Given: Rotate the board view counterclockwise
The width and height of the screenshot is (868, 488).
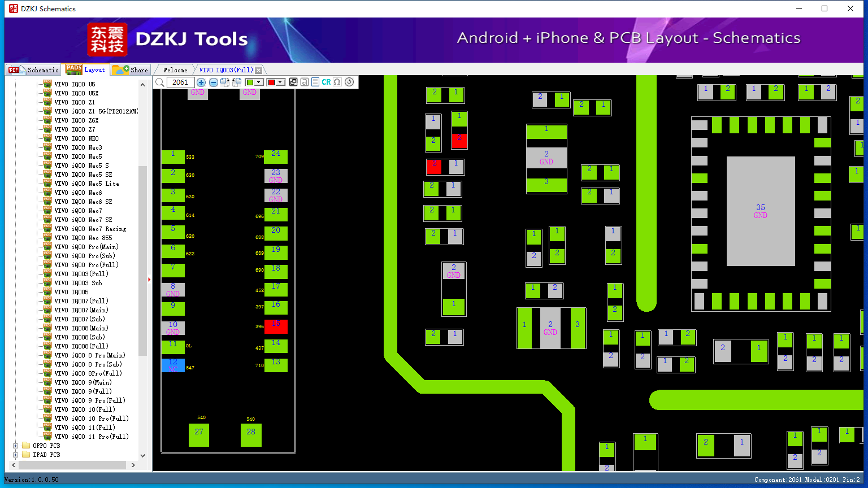Looking at the screenshot, I should (237, 82).
